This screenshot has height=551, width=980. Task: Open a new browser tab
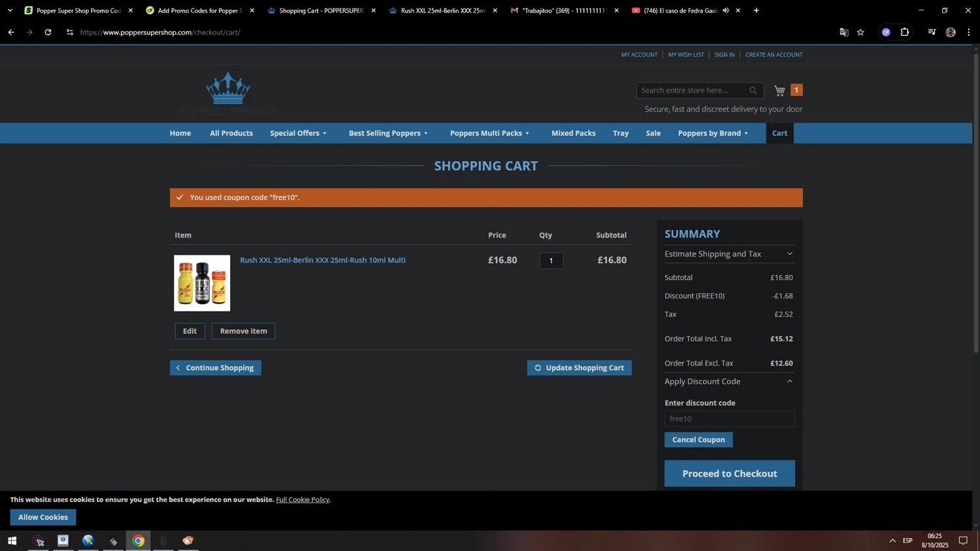click(x=756, y=10)
